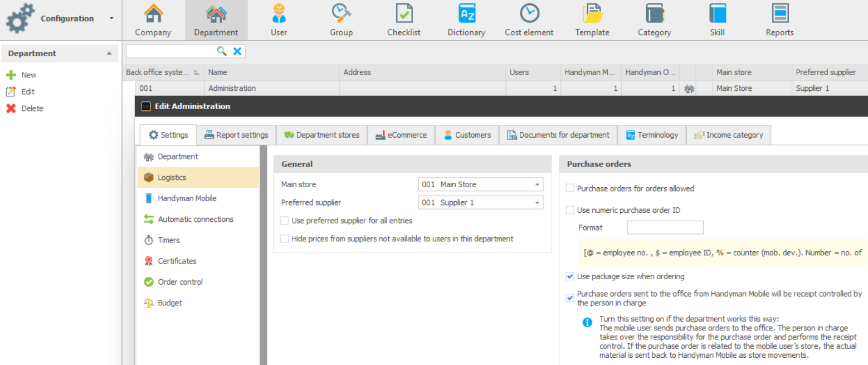The height and width of the screenshot is (365, 868).
Task: Click Edit in the Department panel
Action: (20, 91)
